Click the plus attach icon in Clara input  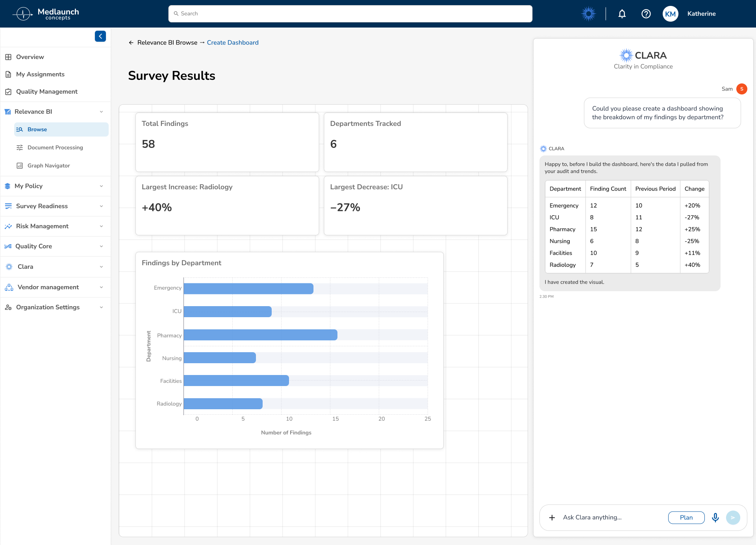click(552, 517)
